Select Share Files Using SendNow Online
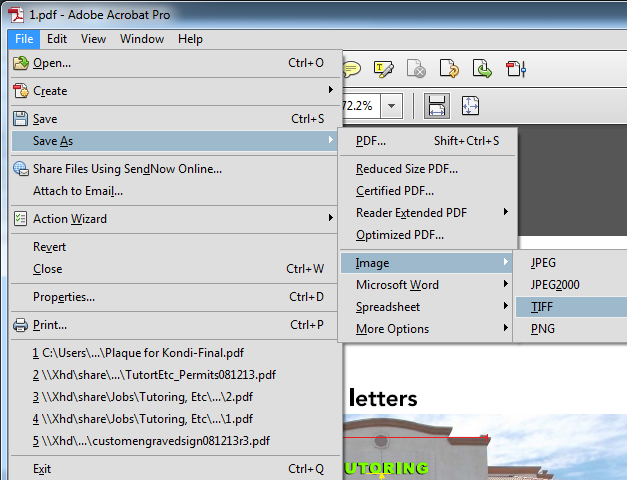This screenshot has width=627, height=480. pyautogui.click(x=174, y=169)
